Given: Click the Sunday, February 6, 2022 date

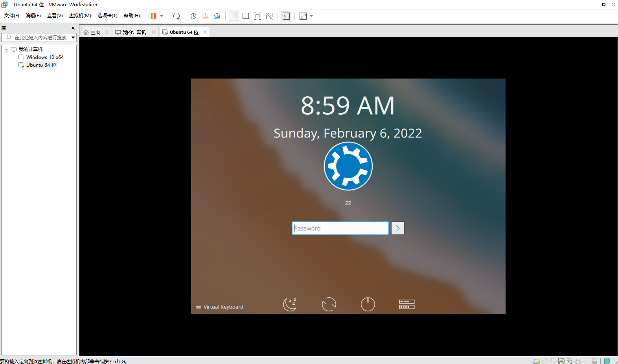Looking at the screenshot, I should point(348,134).
